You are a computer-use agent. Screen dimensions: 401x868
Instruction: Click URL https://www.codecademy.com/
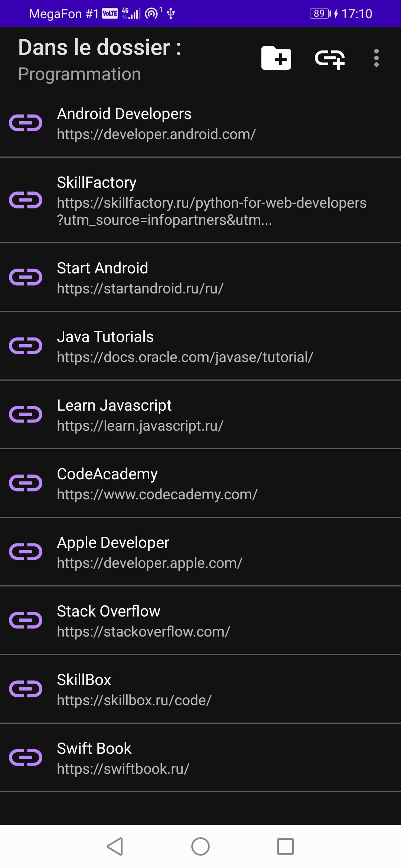[157, 494]
